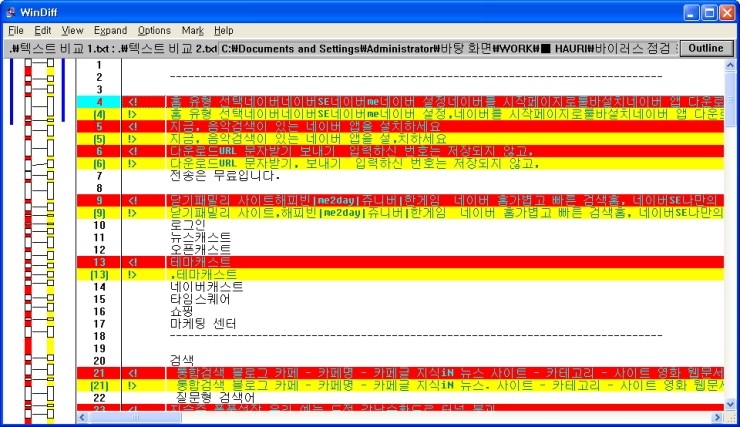Open the View menu

point(73,31)
